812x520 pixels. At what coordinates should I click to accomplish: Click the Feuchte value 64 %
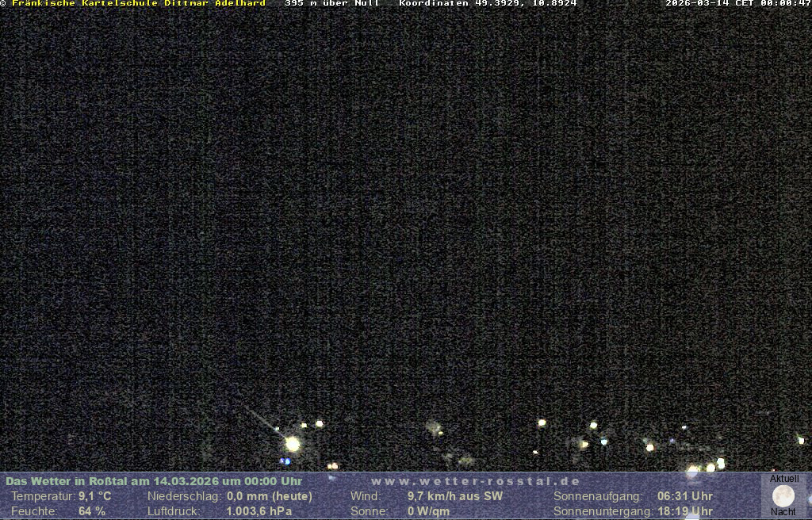tap(91, 511)
